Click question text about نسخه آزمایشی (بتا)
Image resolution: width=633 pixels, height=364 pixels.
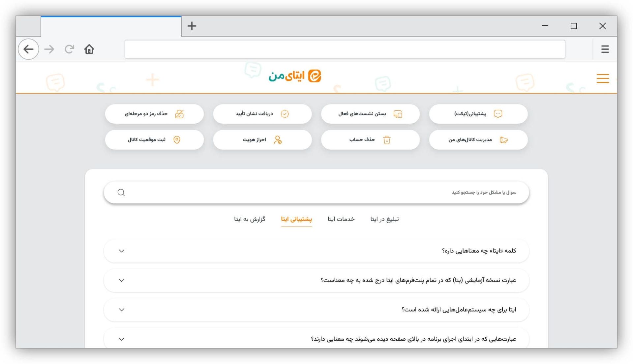coord(418,280)
